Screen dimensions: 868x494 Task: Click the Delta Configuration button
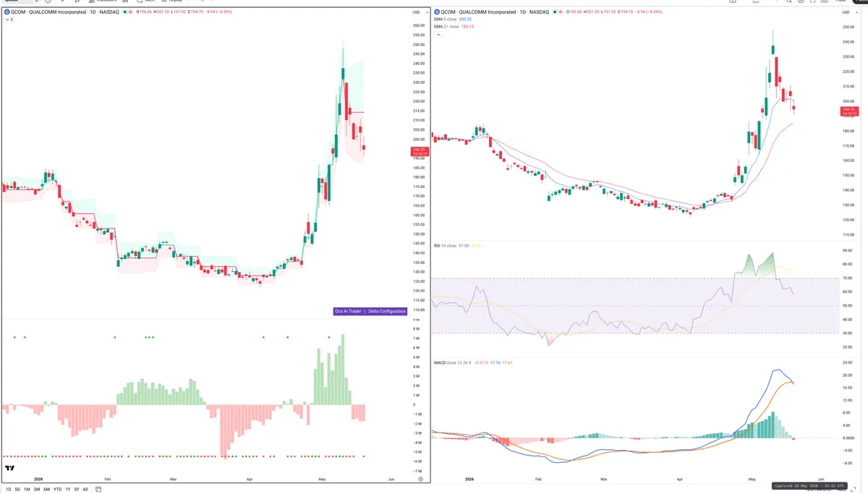click(387, 311)
